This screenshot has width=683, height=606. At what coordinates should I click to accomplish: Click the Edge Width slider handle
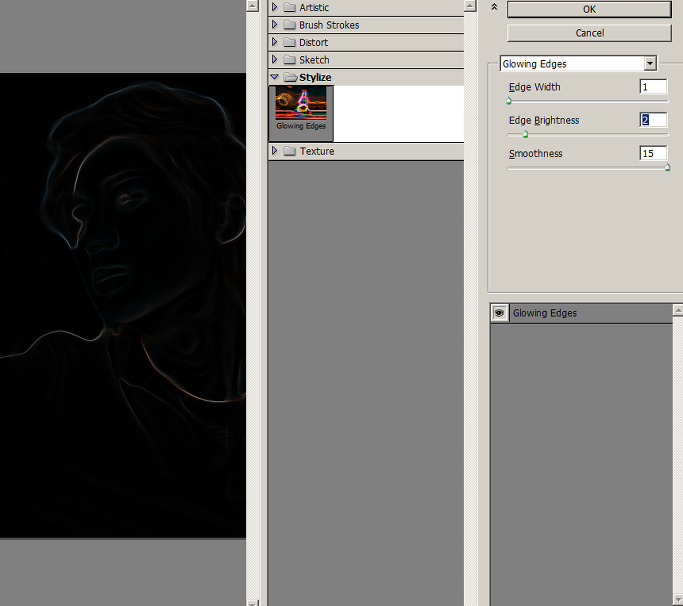click(509, 102)
